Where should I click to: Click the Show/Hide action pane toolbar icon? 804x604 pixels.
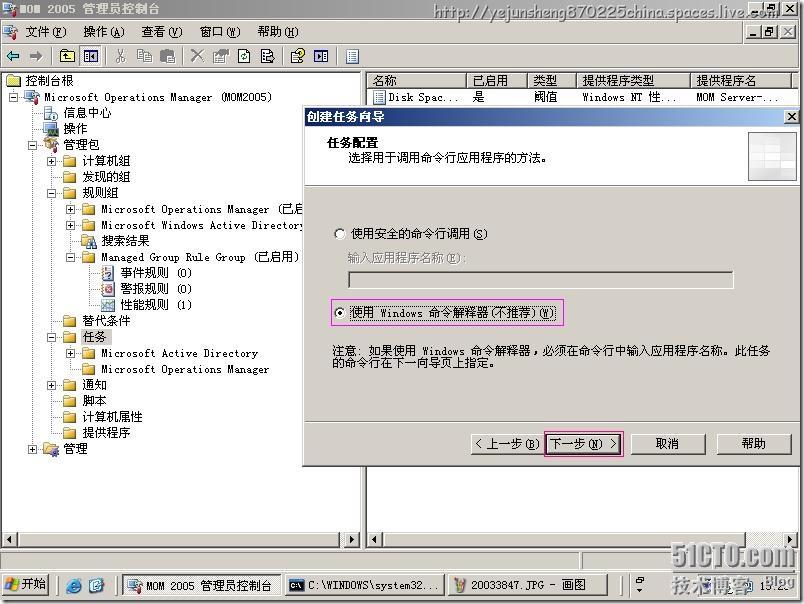(x=321, y=56)
